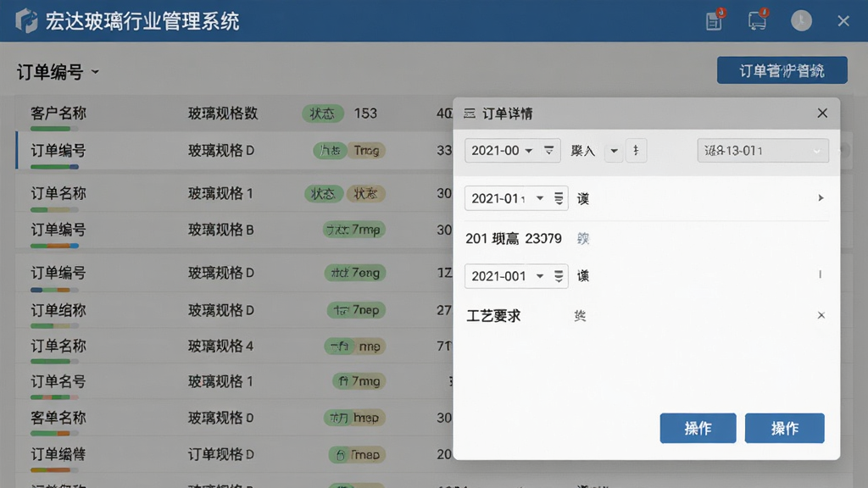Select the 玻璃规格 4 cell
Viewport: 868px width, 488px height.
(220, 347)
